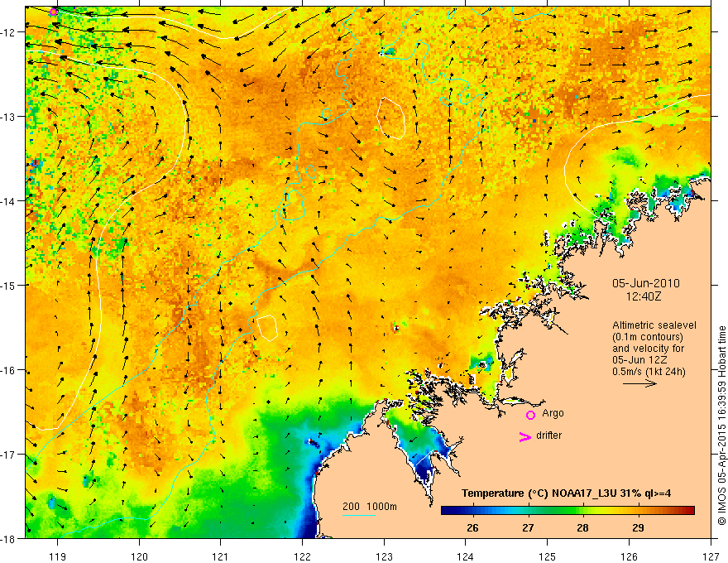The width and height of the screenshot is (728, 563).
Task: Click the '200 1000m' bathymetry label
Action: pos(370,507)
